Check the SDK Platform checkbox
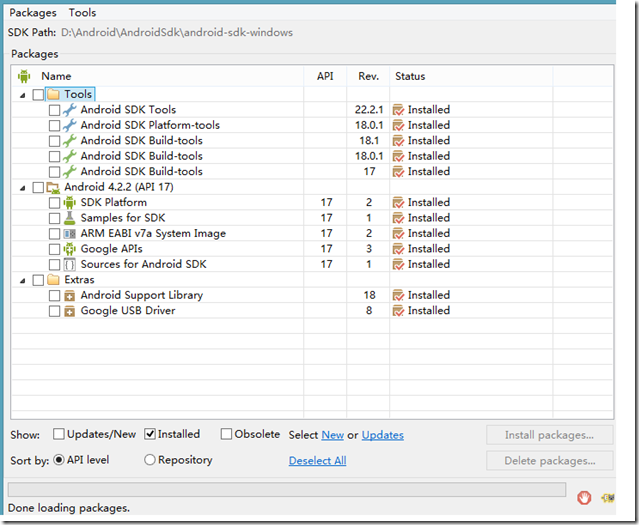Image resolution: width=639 pixels, height=525 pixels. tap(54, 203)
